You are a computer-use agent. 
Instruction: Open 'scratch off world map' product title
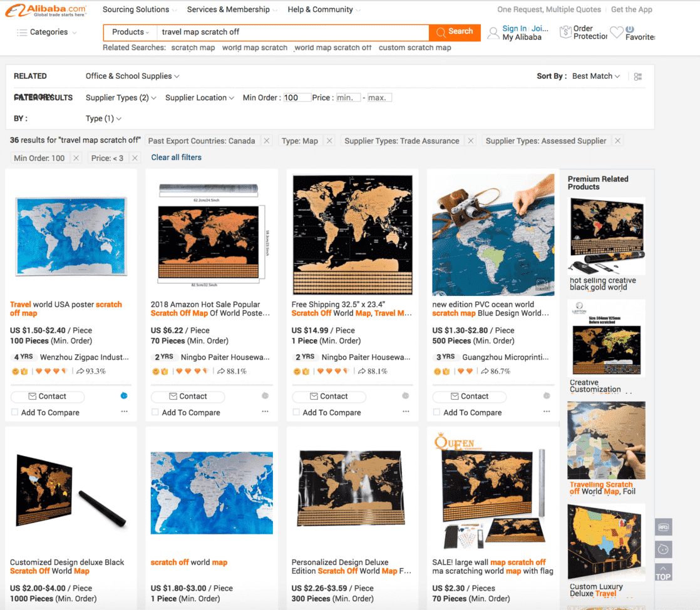[189, 562]
